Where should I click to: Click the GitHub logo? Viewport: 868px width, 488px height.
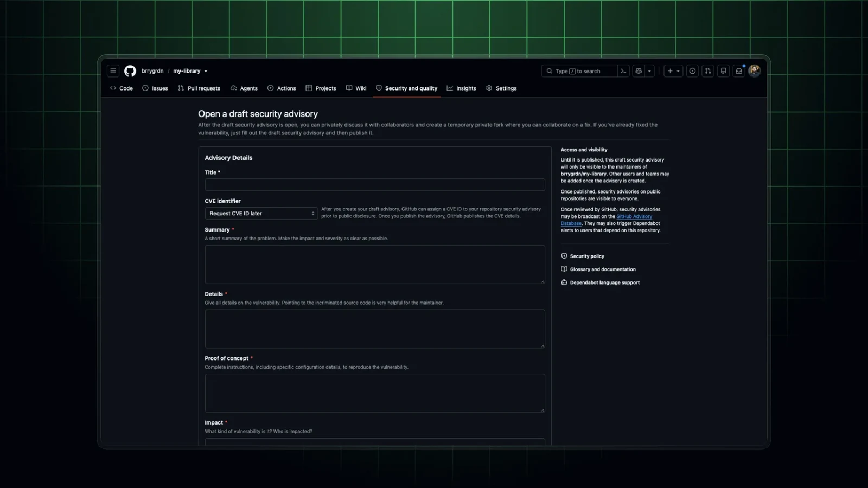pos(130,71)
